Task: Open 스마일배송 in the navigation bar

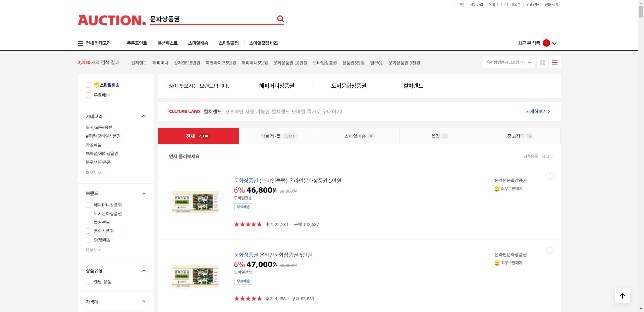Action: click(198, 43)
